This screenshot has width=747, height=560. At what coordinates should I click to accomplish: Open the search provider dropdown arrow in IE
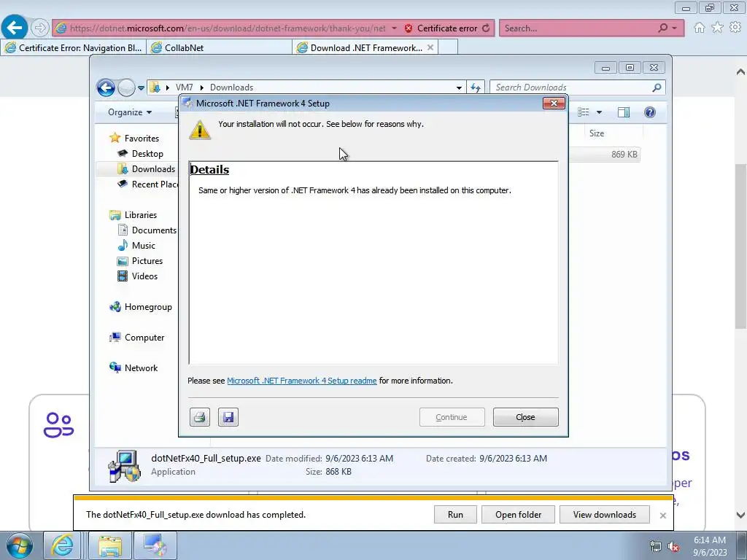674,28
